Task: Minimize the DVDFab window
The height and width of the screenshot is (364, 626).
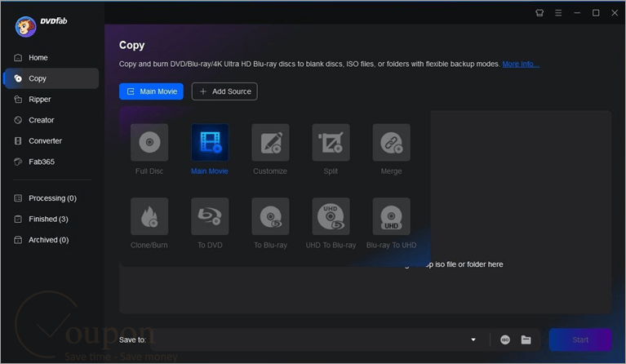Action: 577,13
